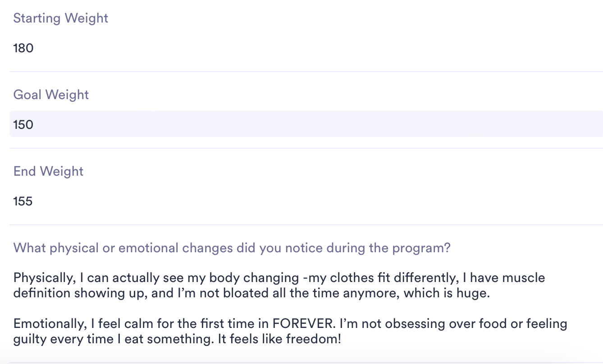Select the Starting Weight value 180
The height and width of the screenshot is (364, 603).
click(23, 48)
